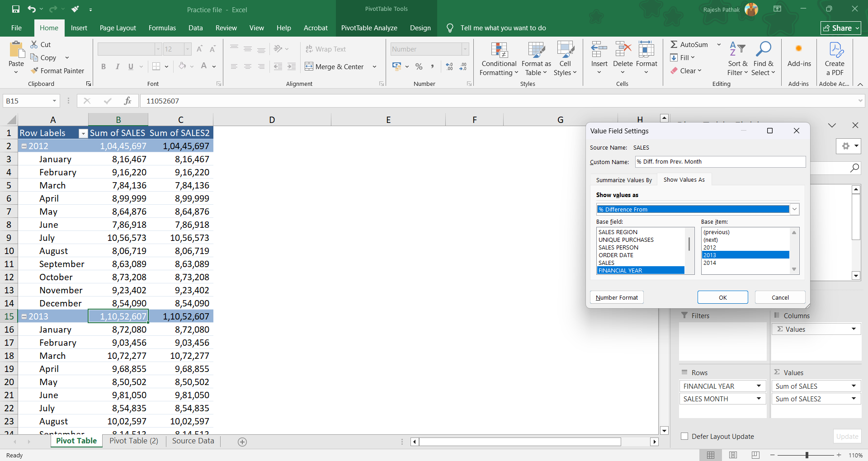Click the Sort & Filter icon

pos(737,49)
